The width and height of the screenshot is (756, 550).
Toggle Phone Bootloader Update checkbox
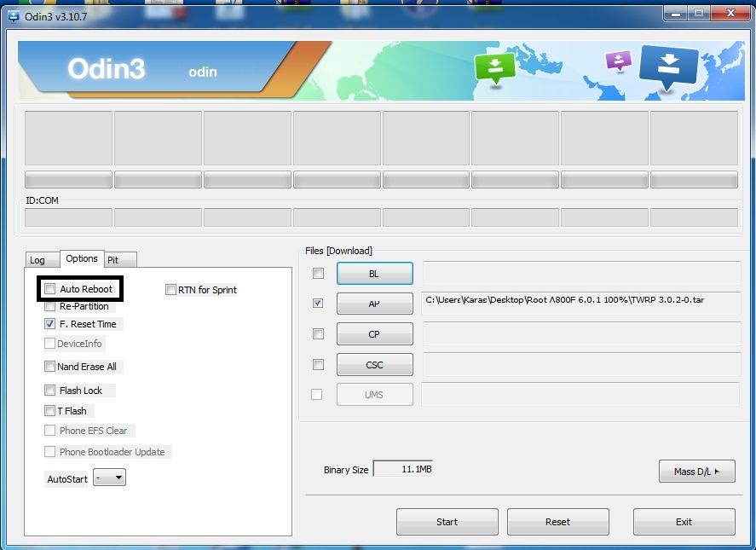[49, 452]
